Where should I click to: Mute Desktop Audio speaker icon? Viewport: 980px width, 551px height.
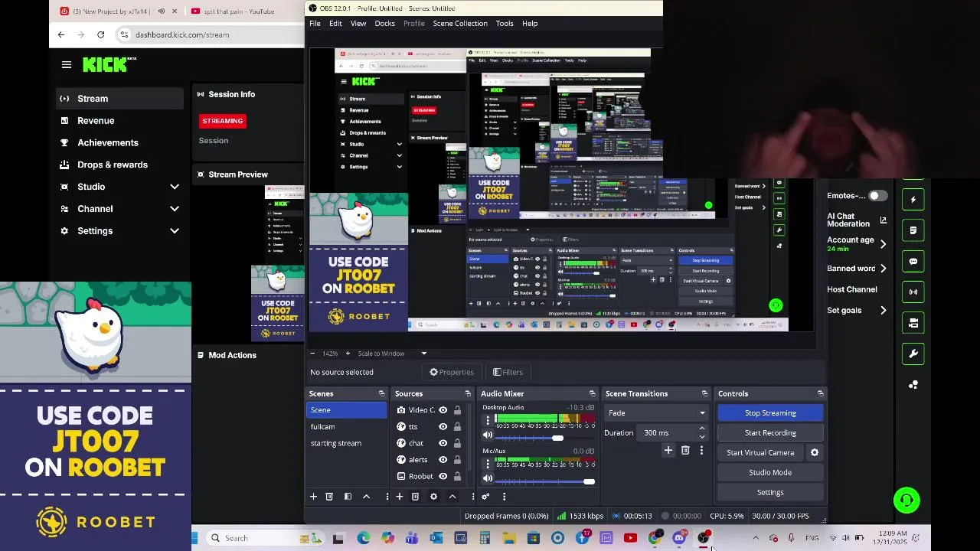click(x=488, y=435)
